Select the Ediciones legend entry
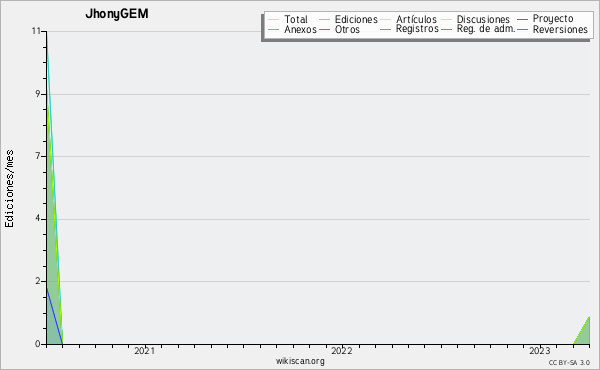 348,19
